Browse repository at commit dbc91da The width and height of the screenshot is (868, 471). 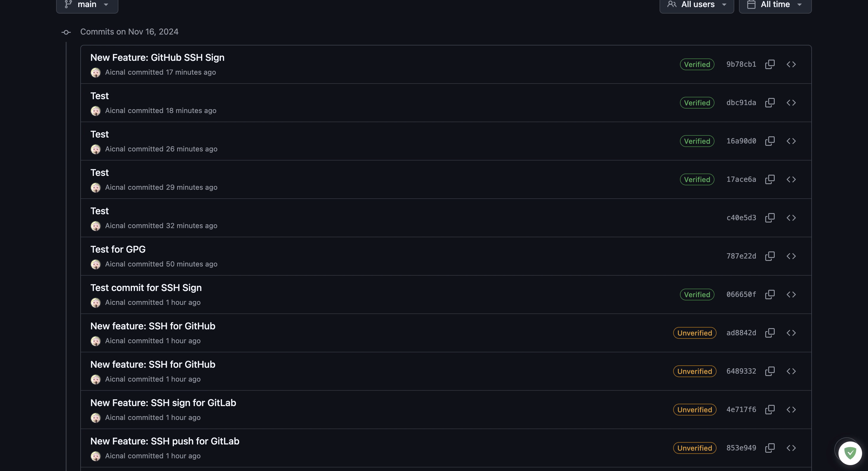point(791,103)
